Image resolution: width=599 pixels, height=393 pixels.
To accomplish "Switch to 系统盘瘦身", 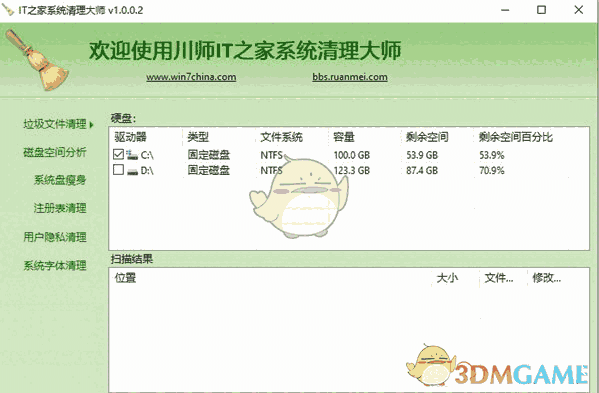I will pyautogui.click(x=60, y=180).
